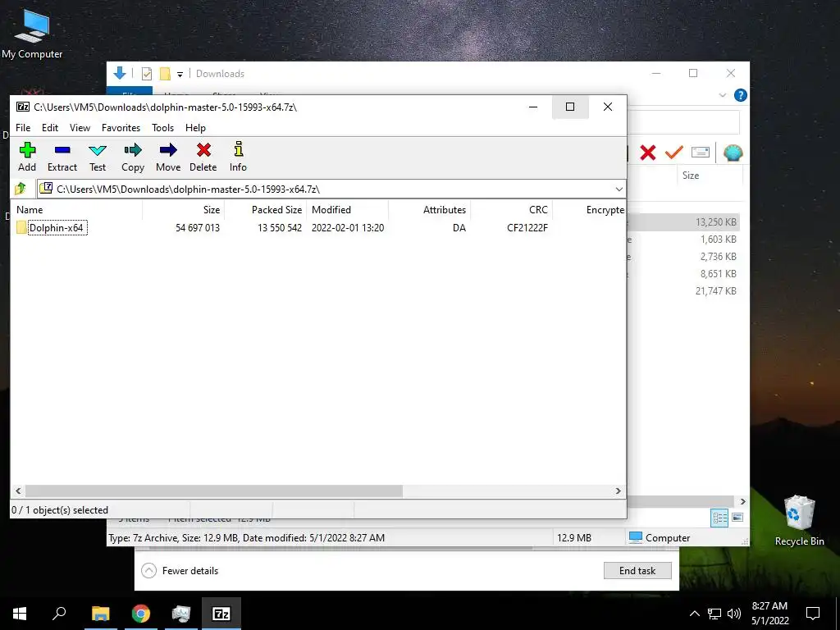
Task: Launch Google Chrome from taskbar
Action: pyautogui.click(x=141, y=614)
